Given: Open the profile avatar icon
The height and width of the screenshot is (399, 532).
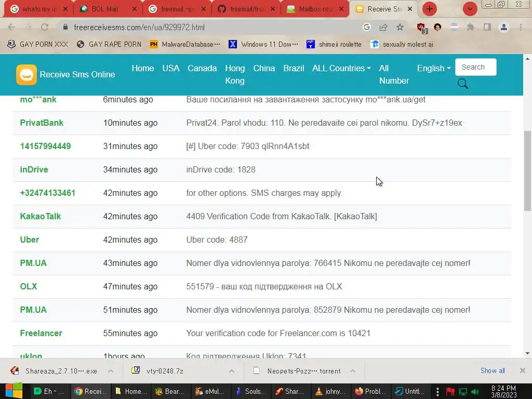Looking at the screenshot, I should tap(504, 27).
